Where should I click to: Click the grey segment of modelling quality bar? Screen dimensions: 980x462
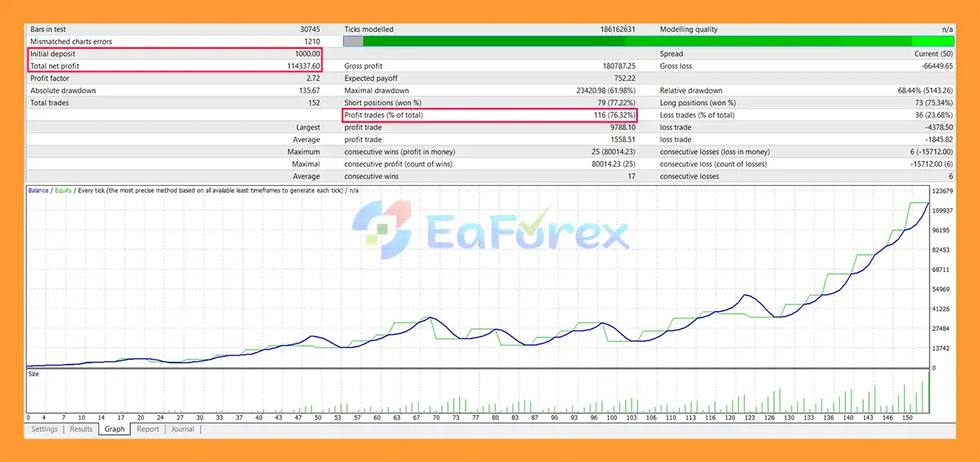(353, 41)
